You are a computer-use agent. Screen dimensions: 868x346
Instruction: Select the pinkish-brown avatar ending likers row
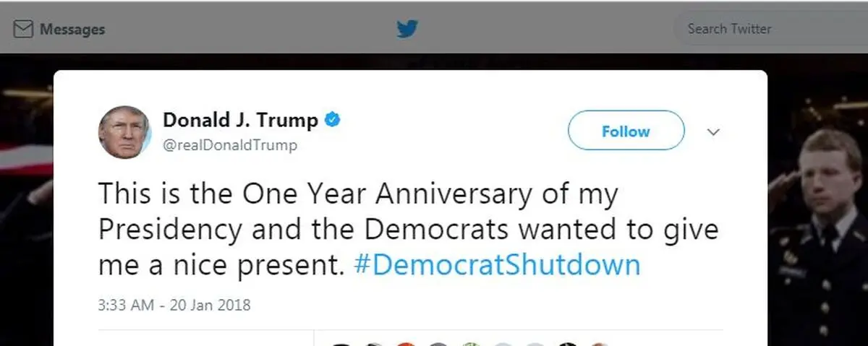(x=599, y=342)
